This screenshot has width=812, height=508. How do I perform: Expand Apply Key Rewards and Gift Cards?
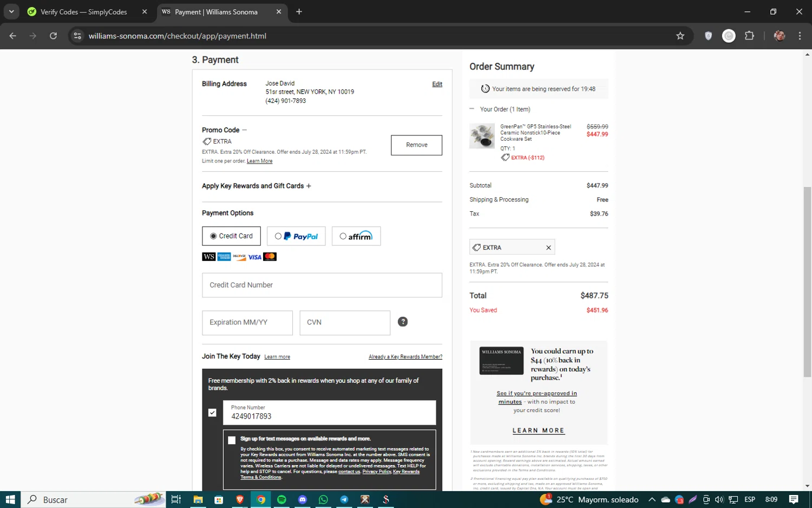tap(309, 186)
